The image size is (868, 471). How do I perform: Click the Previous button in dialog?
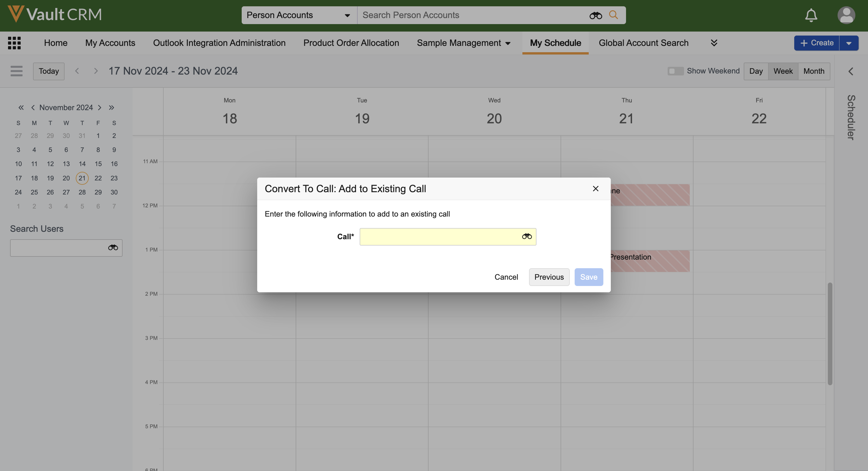549,277
